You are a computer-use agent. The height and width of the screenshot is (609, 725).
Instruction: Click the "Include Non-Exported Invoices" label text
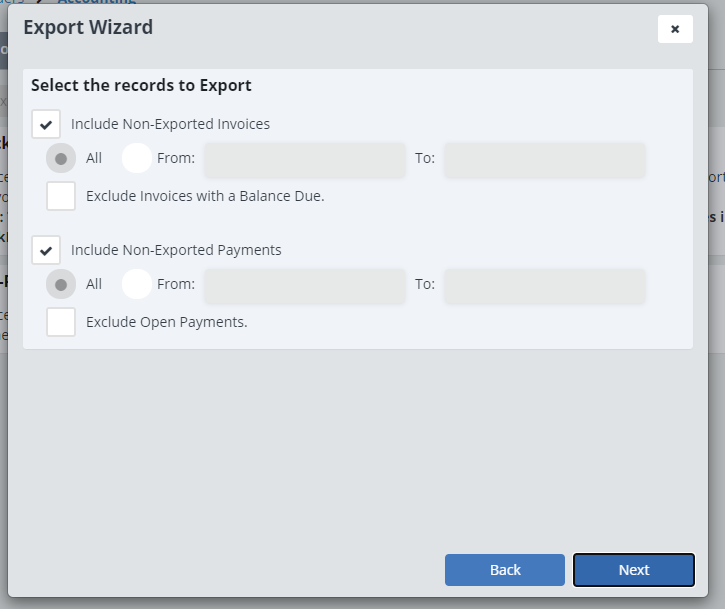[x=170, y=125]
